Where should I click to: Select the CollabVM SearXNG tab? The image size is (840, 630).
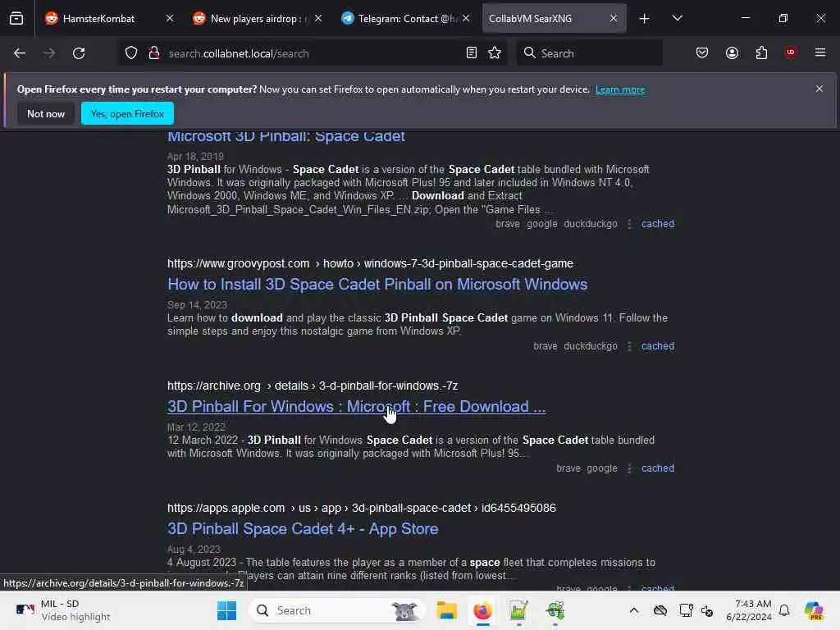(x=554, y=19)
